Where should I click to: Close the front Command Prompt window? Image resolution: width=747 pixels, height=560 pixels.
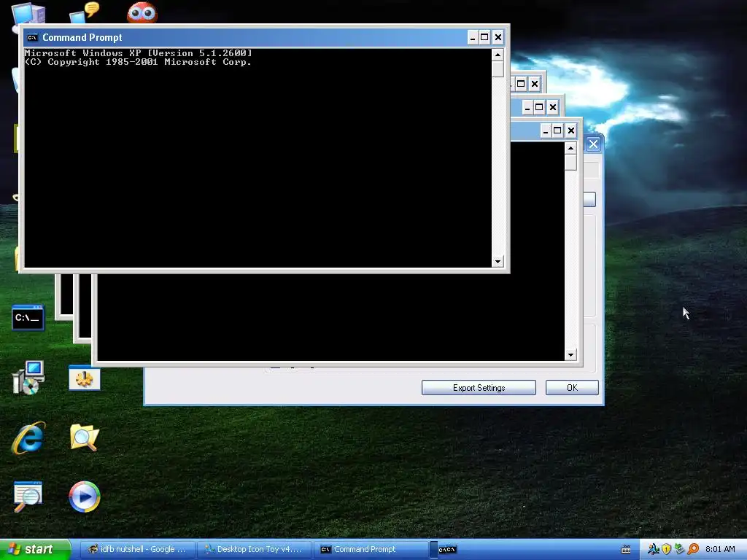[498, 38]
